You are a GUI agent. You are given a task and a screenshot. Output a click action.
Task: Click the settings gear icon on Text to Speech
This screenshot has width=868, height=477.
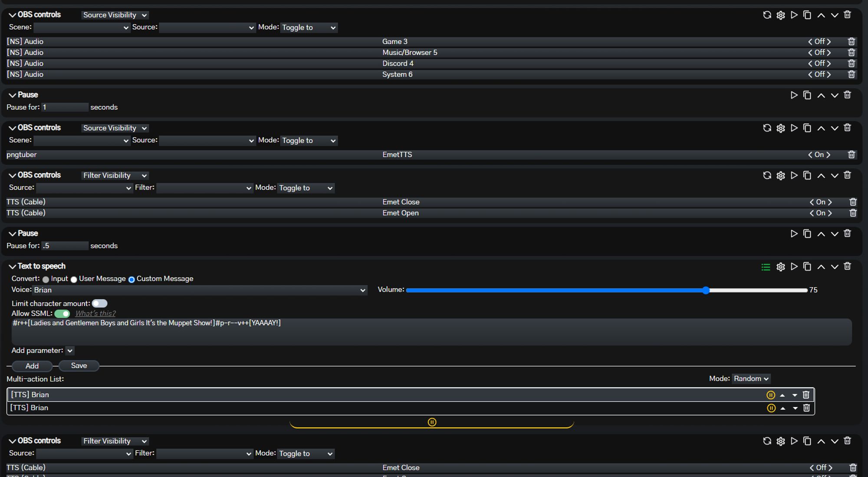click(781, 267)
